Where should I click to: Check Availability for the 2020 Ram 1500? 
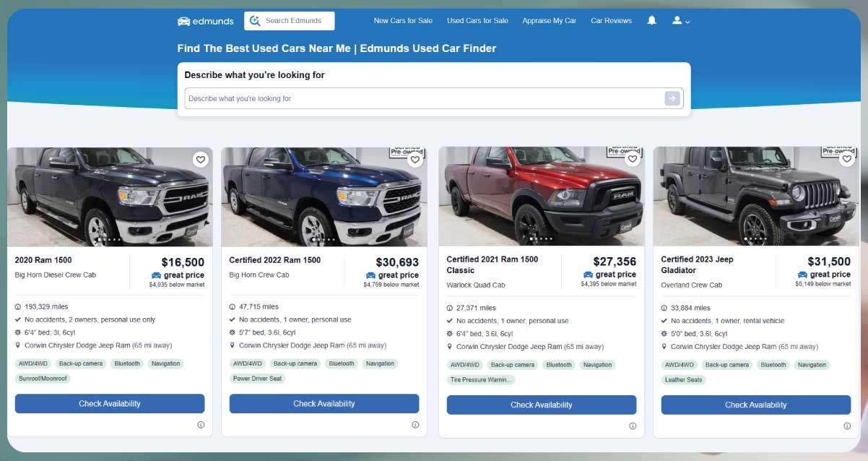coord(110,404)
